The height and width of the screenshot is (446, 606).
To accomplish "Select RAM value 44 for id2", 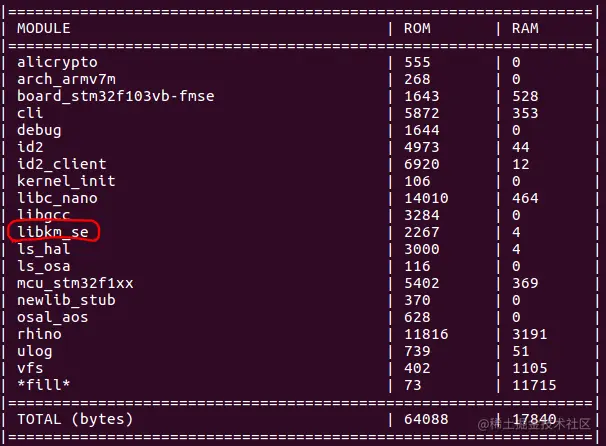I will pos(521,147).
